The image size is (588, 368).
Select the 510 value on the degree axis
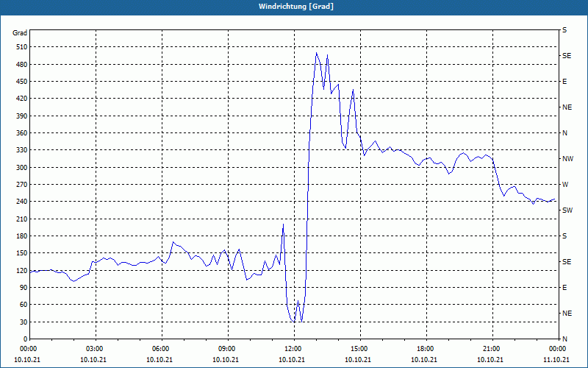coord(22,47)
